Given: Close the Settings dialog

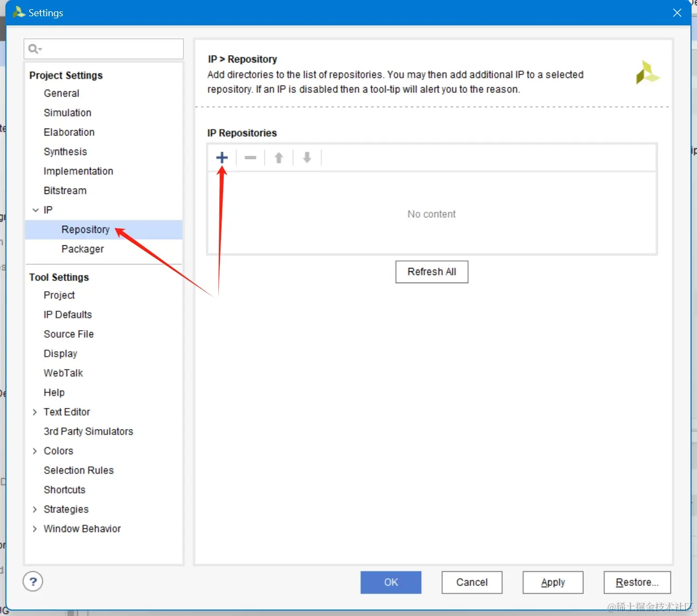Looking at the screenshot, I should click(x=677, y=12).
